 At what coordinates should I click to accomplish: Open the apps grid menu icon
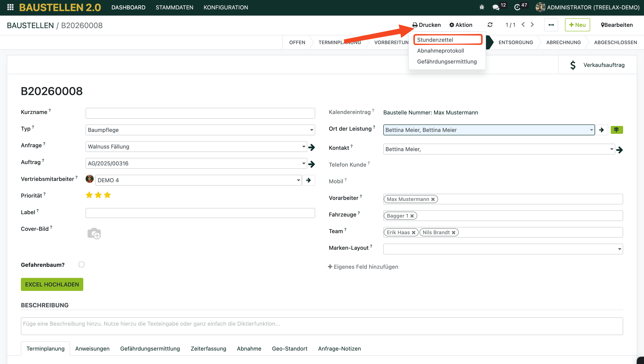click(10, 7)
